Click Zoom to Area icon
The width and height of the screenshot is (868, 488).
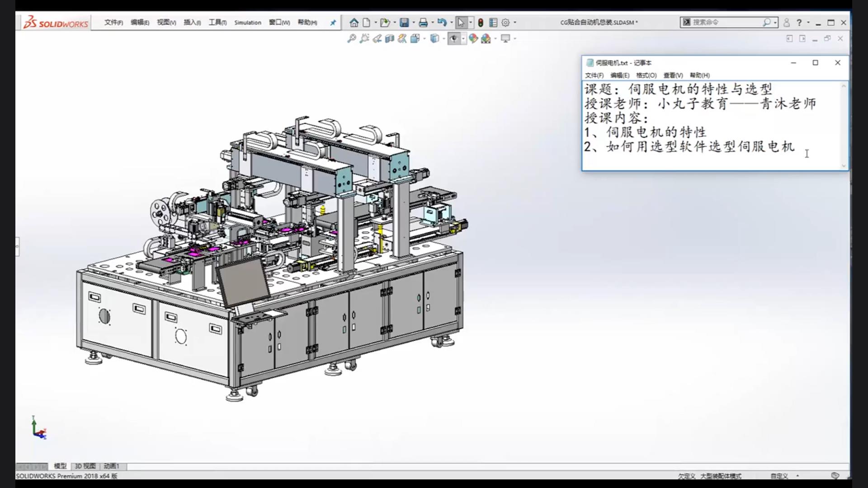tap(364, 39)
